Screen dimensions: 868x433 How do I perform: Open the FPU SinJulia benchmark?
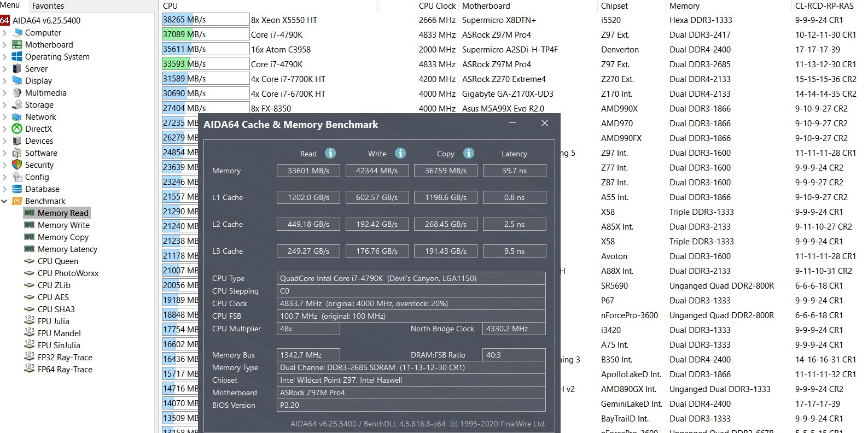coord(59,346)
